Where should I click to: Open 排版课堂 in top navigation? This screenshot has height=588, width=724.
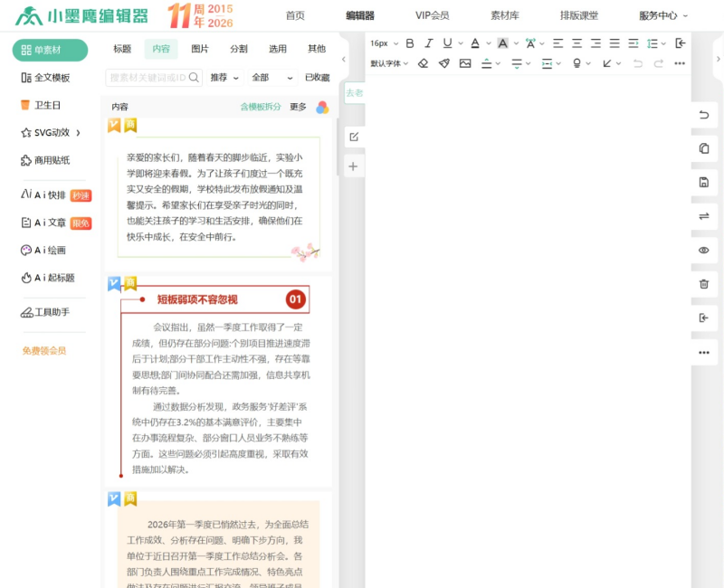(x=579, y=15)
